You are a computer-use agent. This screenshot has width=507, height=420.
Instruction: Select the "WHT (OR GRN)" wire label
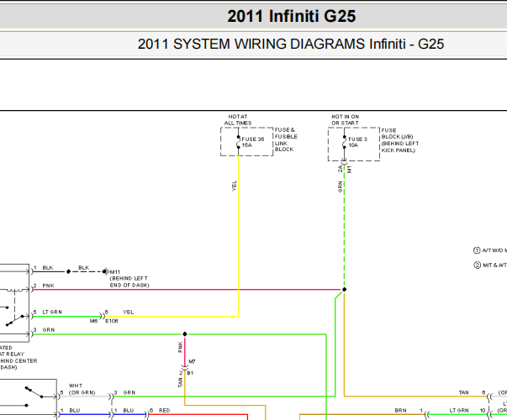click(82, 389)
